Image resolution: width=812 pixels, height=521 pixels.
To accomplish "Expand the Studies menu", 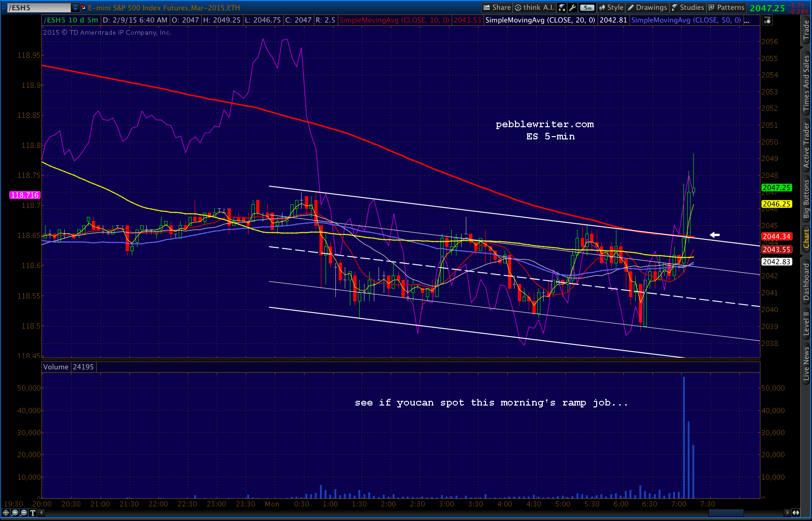I will click(688, 8).
